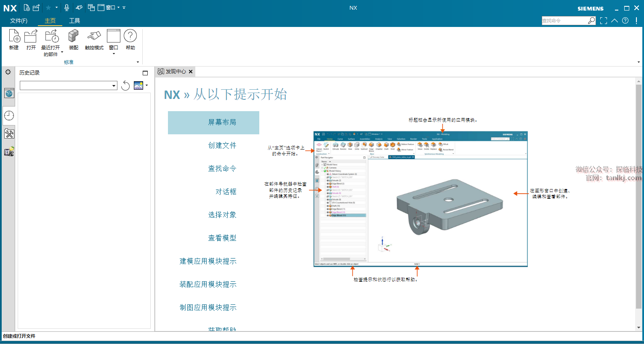Open a file with the ribbon 打开 icon
Viewport: 644px width, 344px height.
click(31, 37)
